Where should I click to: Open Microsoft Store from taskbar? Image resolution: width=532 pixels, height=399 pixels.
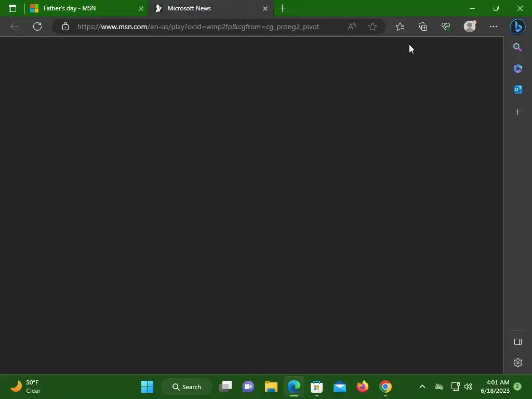pyautogui.click(x=316, y=387)
